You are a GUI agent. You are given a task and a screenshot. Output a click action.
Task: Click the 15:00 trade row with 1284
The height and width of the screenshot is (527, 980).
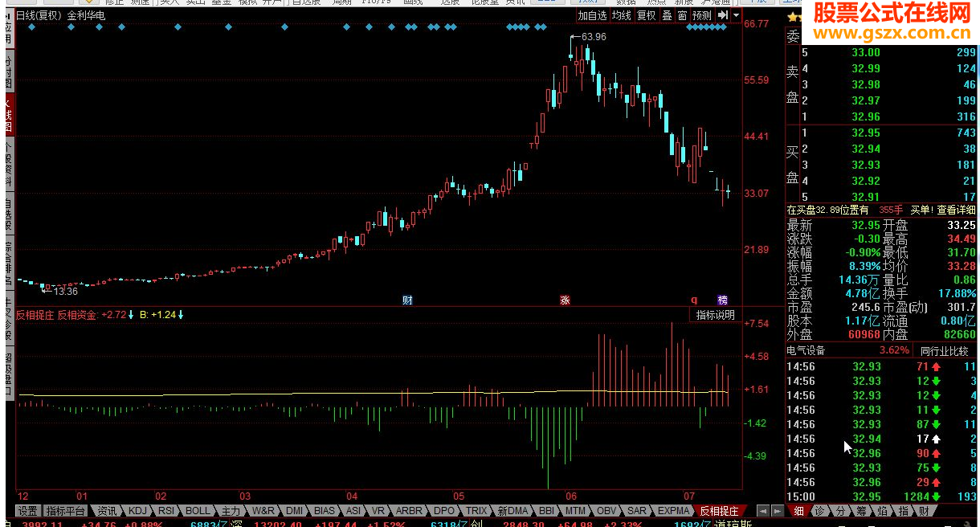tap(881, 496)
